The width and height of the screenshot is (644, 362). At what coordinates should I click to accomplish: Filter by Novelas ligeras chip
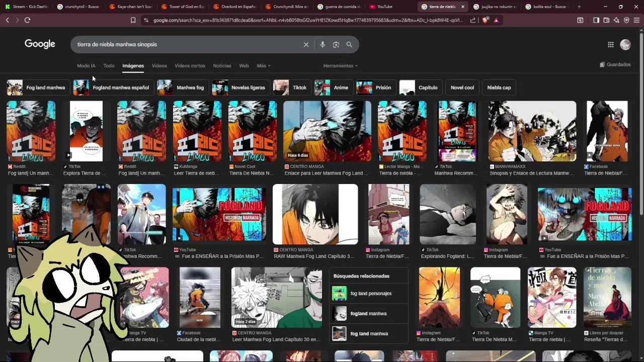click(x=241, y=87)
